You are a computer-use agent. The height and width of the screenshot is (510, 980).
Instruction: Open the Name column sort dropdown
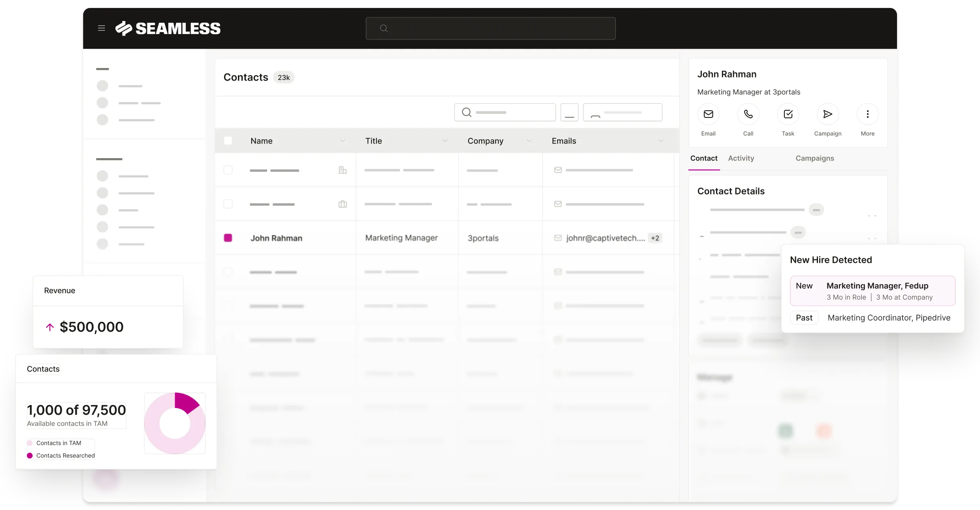click(x=343, y=140)
